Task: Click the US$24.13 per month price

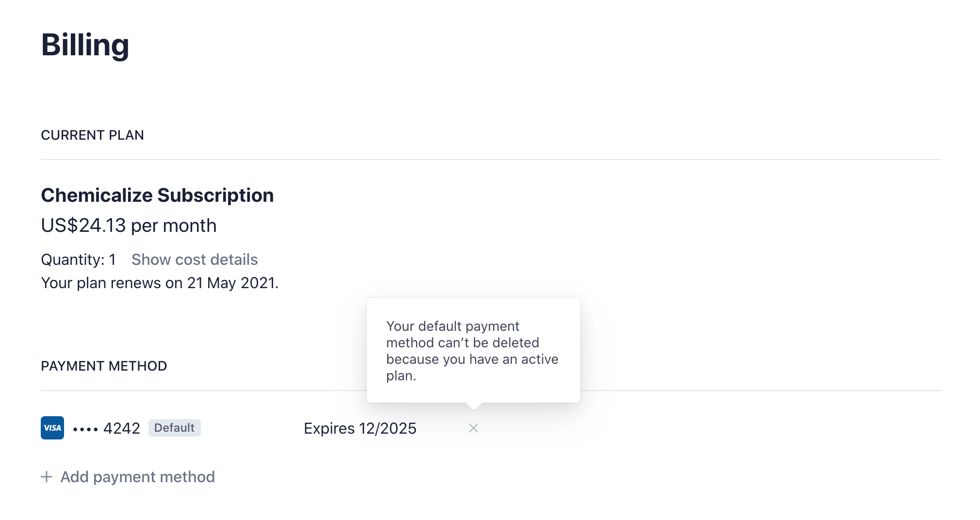Action: [129, 226]
